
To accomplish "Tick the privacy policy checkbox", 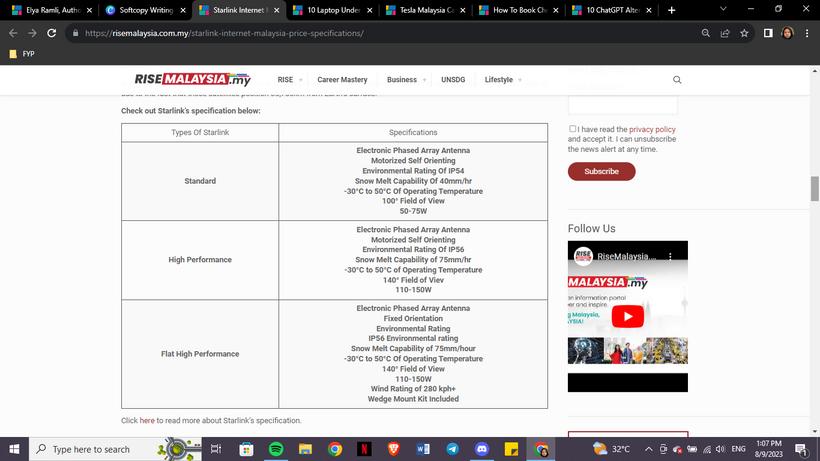I will (573, 129).
